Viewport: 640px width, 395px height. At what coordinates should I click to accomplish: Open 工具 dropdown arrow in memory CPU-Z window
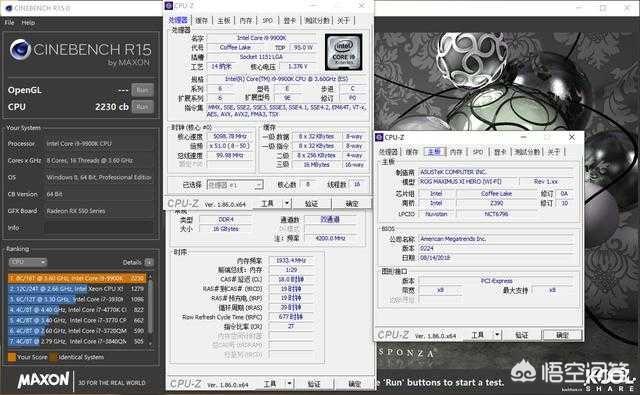(x=289, y=384)
